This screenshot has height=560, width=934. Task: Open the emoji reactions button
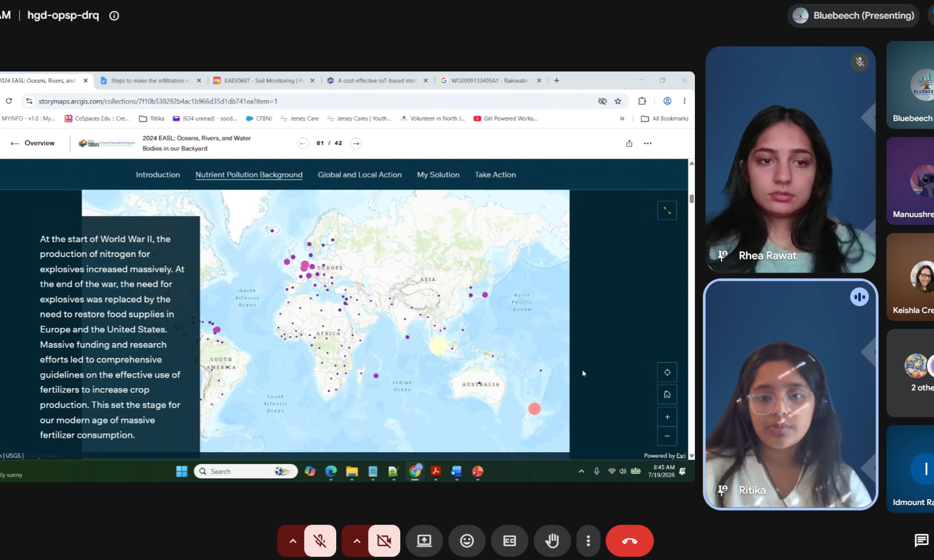pos(467,541)
